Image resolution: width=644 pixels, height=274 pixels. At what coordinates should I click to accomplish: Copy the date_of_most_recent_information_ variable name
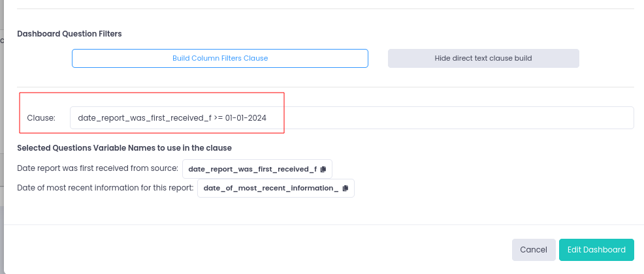346,189
